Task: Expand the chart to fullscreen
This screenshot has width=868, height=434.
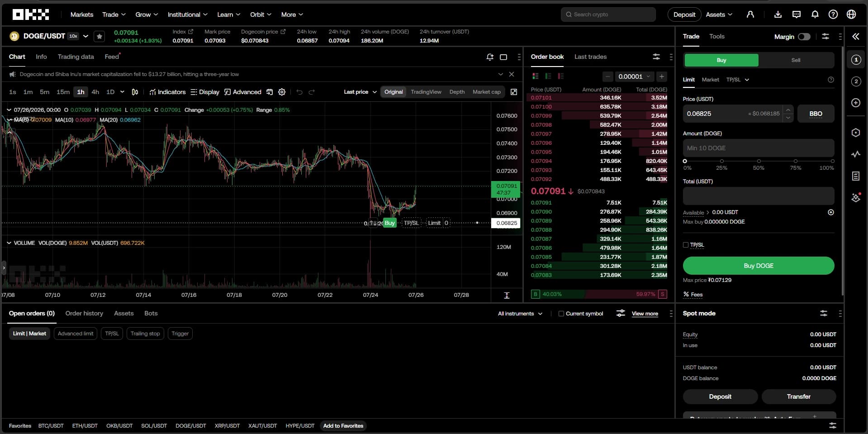Action: 514,92
